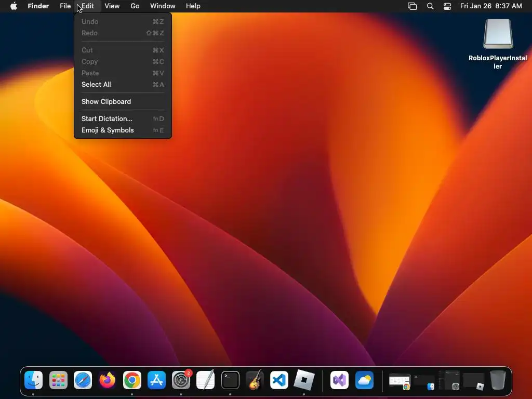Viewport: 532px width, 399px height.
Task: Open Control Center in menu bar
Action: click(447, 6)
